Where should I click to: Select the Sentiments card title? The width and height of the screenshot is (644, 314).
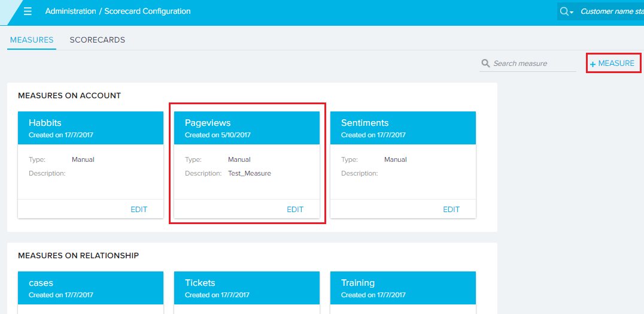(x=364, y=122)
